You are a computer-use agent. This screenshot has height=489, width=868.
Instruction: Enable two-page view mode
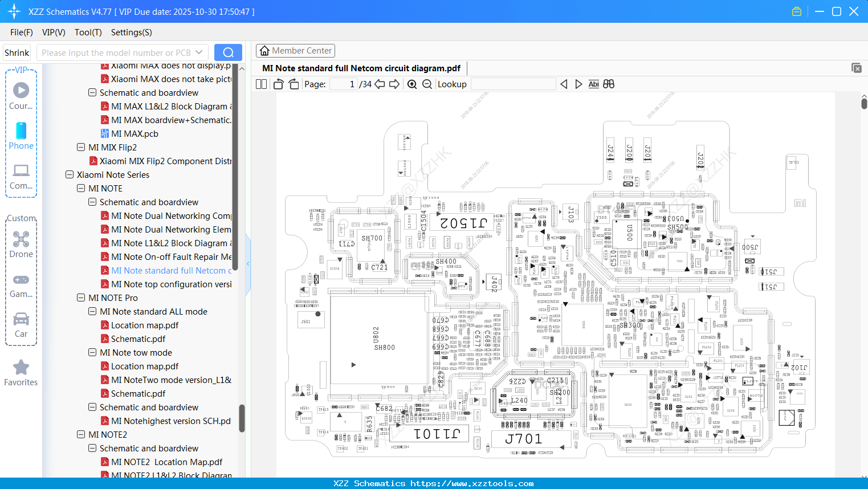(x=260, y=84)
